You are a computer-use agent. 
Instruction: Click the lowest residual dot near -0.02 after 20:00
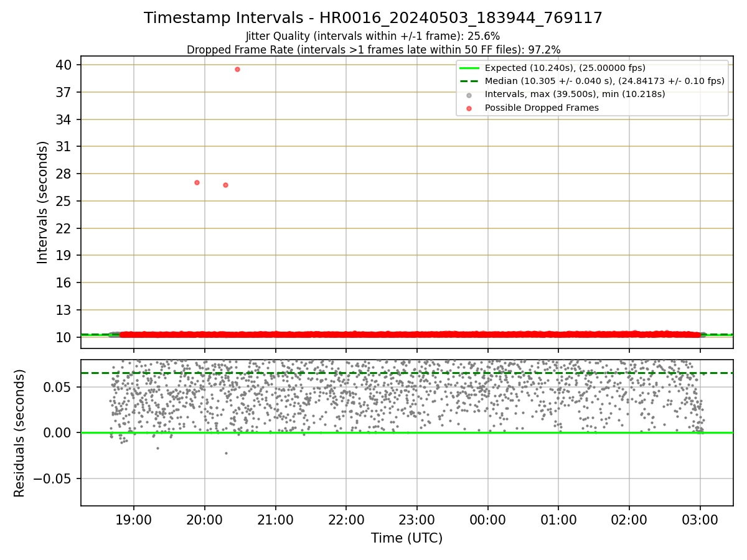(x=226, y=453)
